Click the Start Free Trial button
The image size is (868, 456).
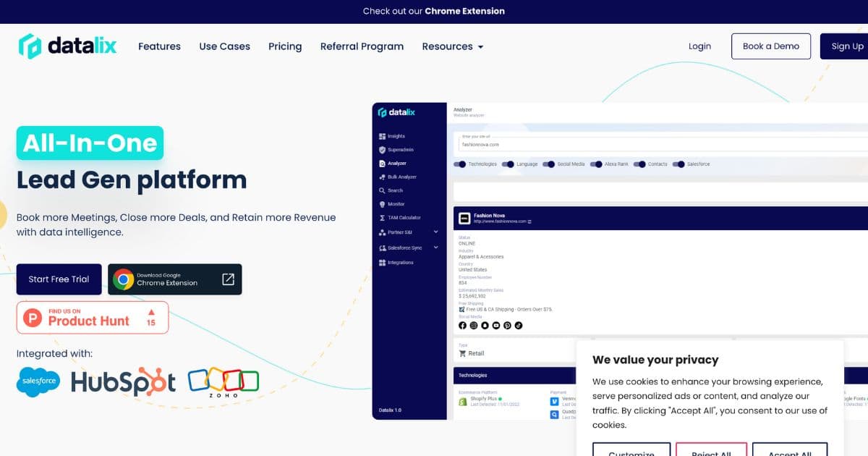(x=59, y=279)
